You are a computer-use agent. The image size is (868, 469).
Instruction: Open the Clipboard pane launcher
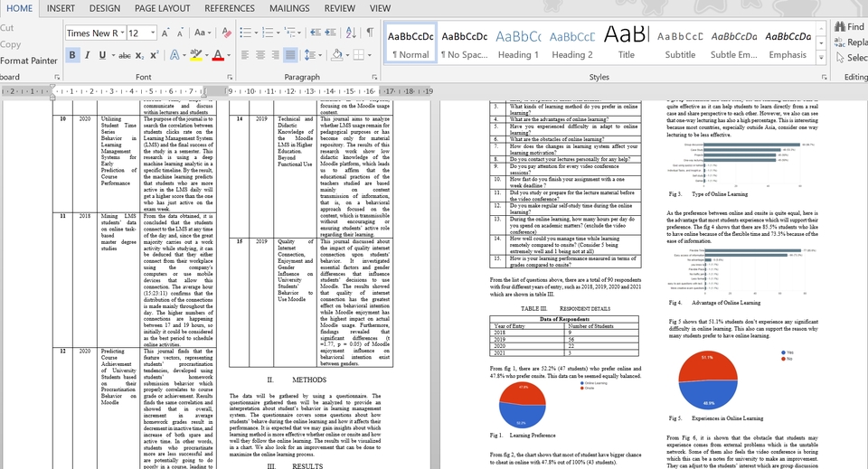[x=57, y=78]
